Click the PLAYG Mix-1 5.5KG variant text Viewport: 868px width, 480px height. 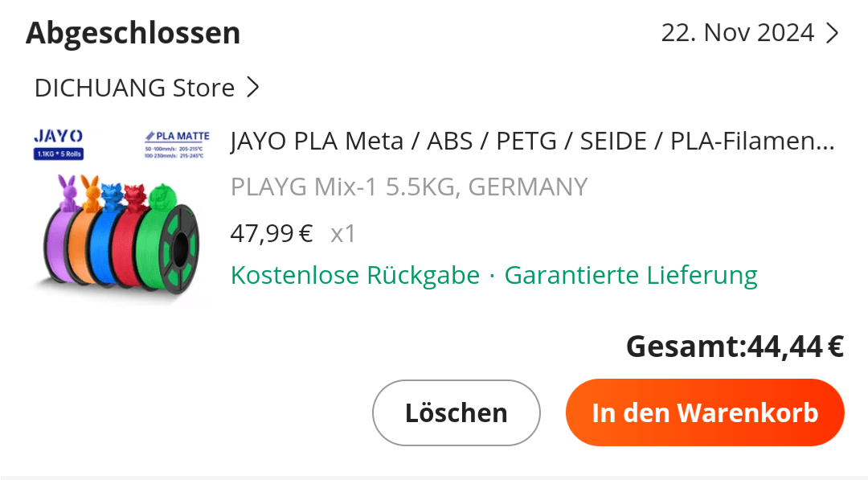coord(408,187)
